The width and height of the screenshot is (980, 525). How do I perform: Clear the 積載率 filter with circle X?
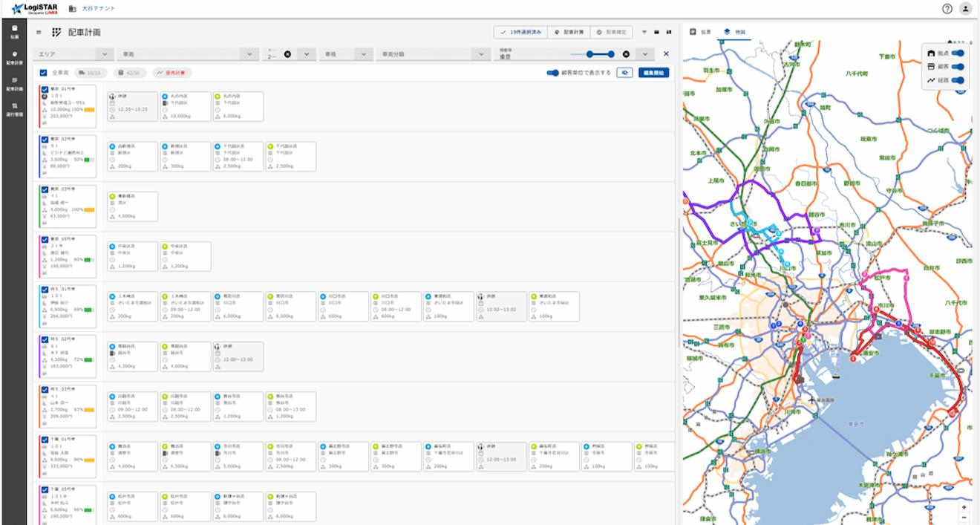626,54
